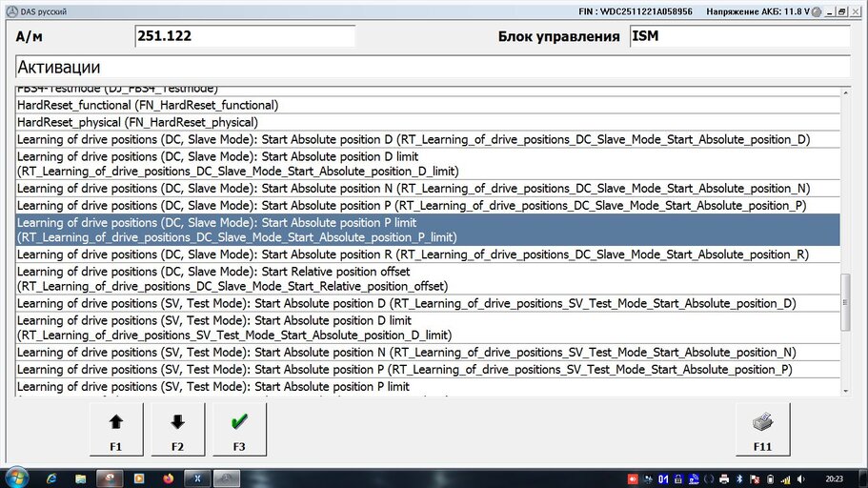Click the control unit field ISM
This screenshot has width=868, height=488.
pos(739,36)
